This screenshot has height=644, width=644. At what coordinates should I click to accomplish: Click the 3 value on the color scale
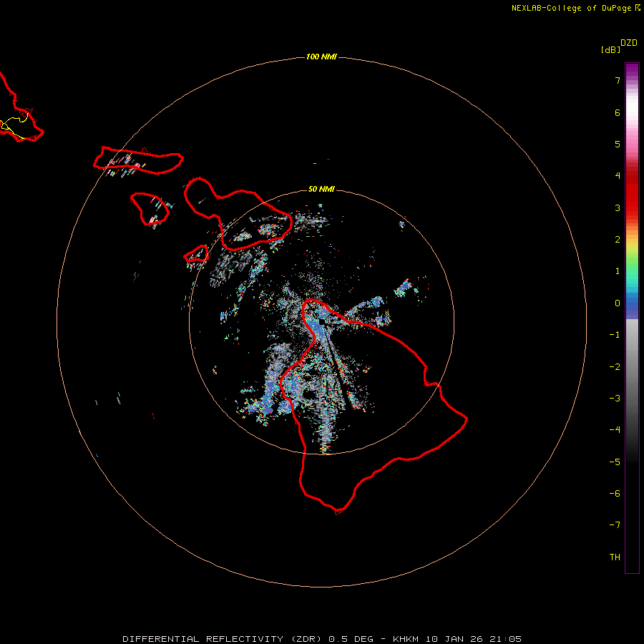pyautogui.click(x=618, y=208)
